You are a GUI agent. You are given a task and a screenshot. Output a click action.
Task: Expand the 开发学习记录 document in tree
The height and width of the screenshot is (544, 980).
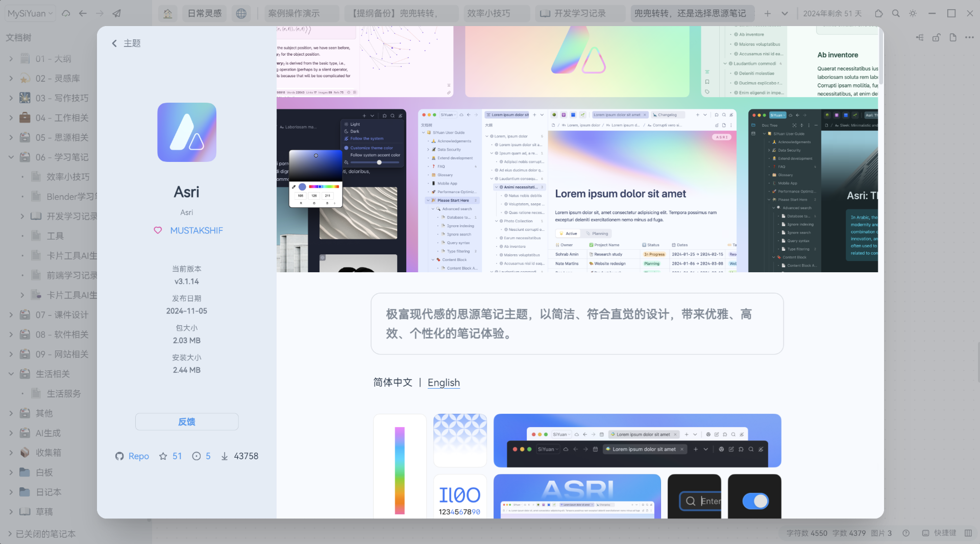(22, 216)
